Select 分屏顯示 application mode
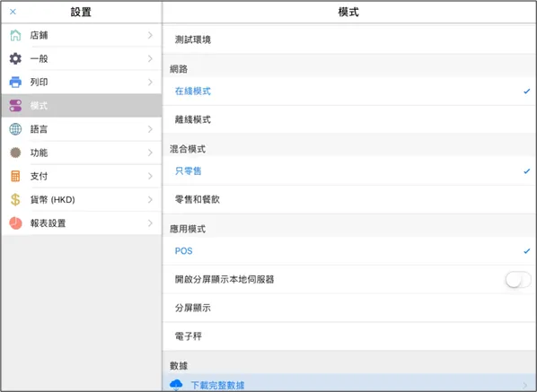Image resolution: width=537 pixels, height=392 pixels. click(349, 308)
